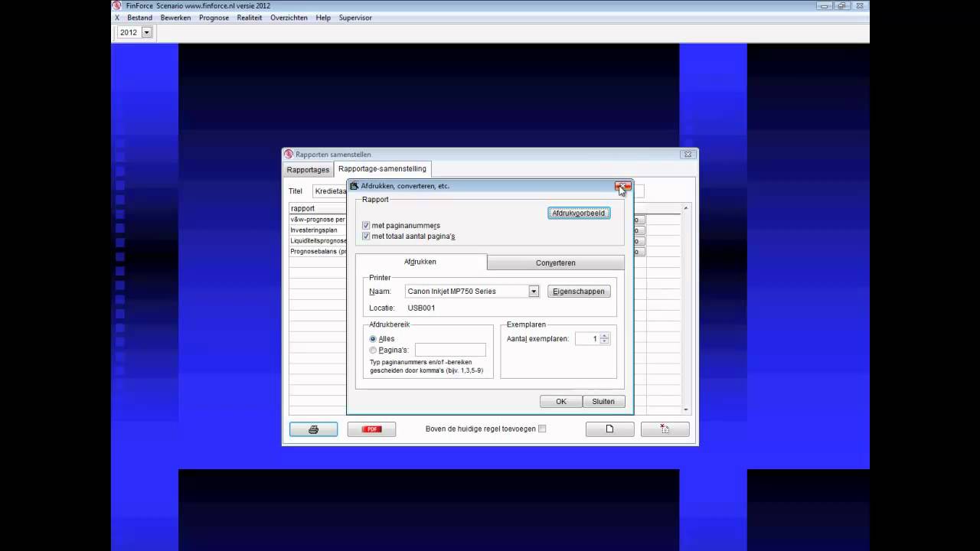Click the Pagina's page range input field

coord(450,350)
